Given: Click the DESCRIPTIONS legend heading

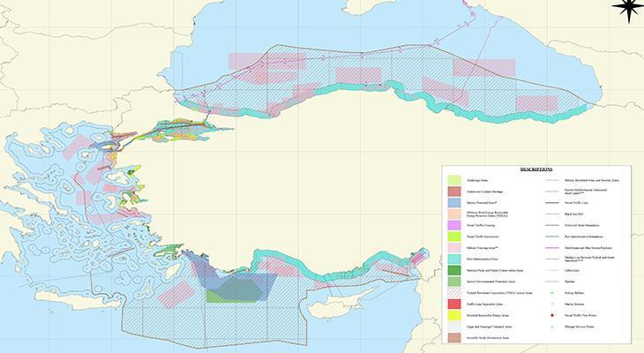Looking at the screenshot, I should [535, 168].
